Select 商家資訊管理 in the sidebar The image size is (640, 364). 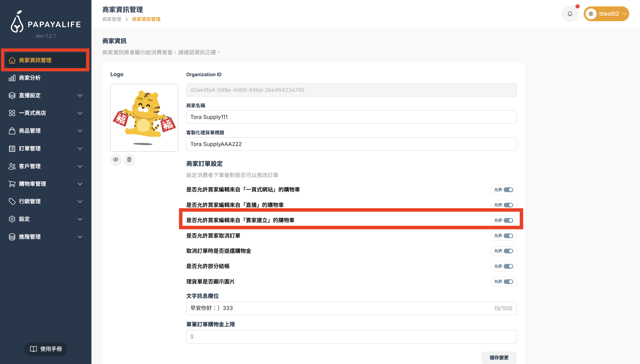pyautogui.click(x=35, y=60)
